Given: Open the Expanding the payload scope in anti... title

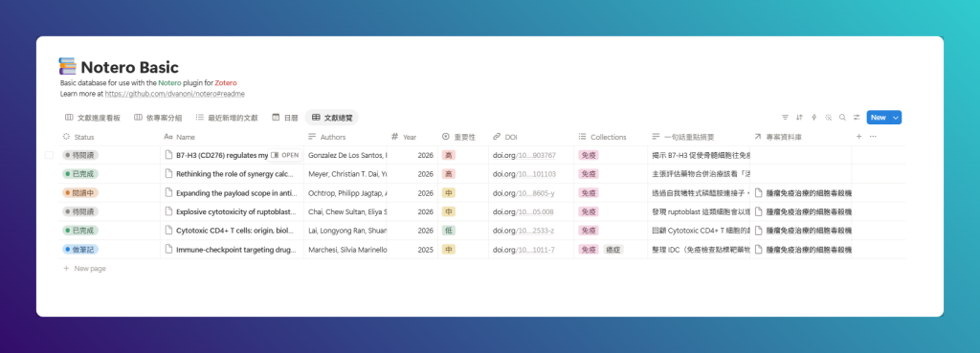Looking at the screenshot, I should tap(235, 193).
